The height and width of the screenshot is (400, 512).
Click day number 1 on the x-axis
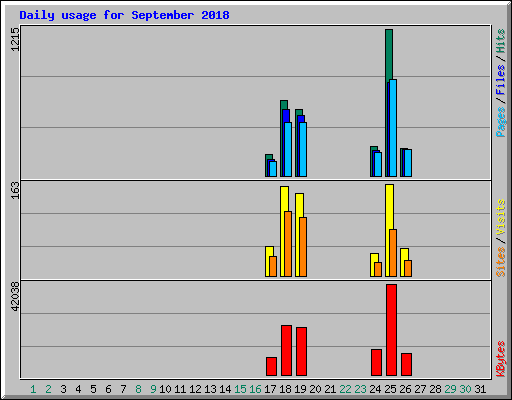[x=33, y=389]
